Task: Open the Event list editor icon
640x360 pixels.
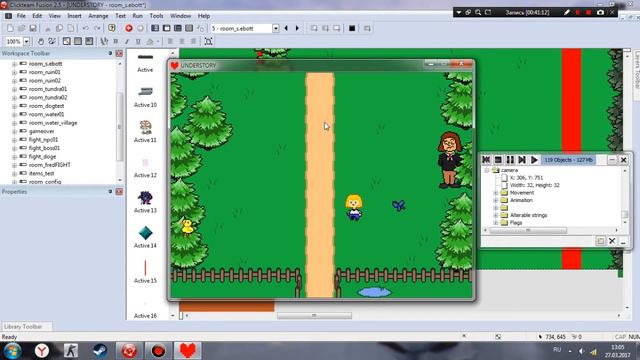Action: pyautogui.click(x=189, y=28)
